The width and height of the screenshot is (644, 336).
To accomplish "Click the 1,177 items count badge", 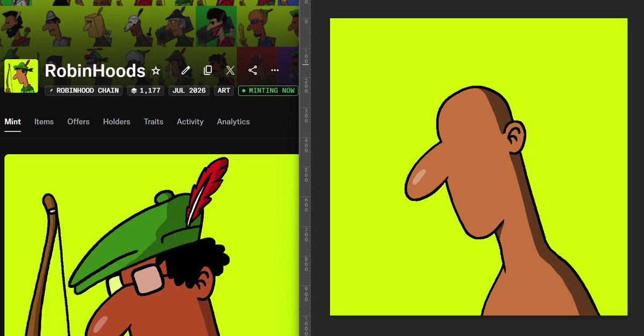I will (146, 91).
